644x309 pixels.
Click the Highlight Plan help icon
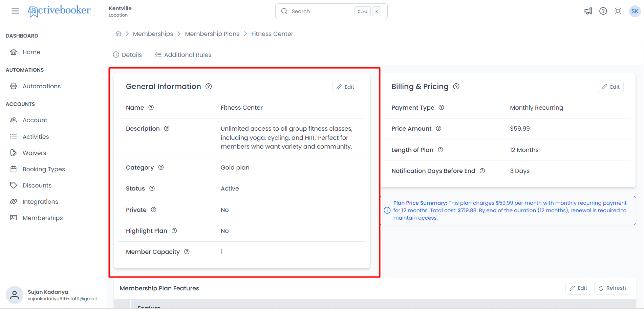tap(174, 231)
